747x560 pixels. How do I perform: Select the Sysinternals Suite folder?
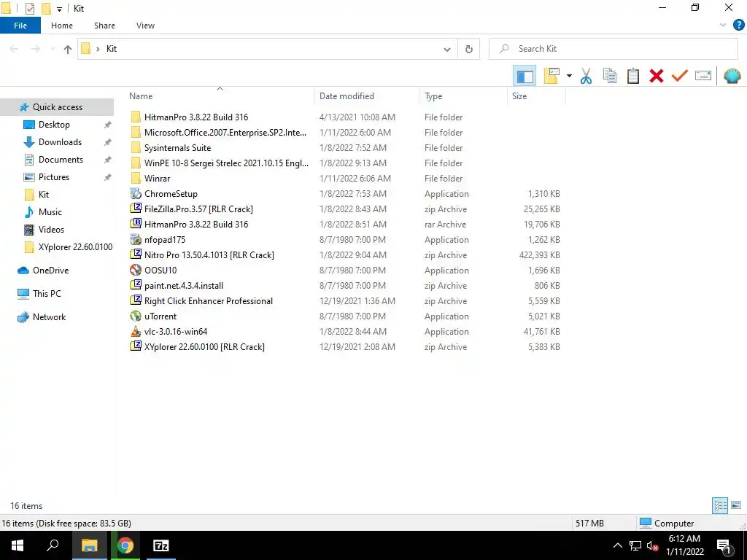point(177,148)
